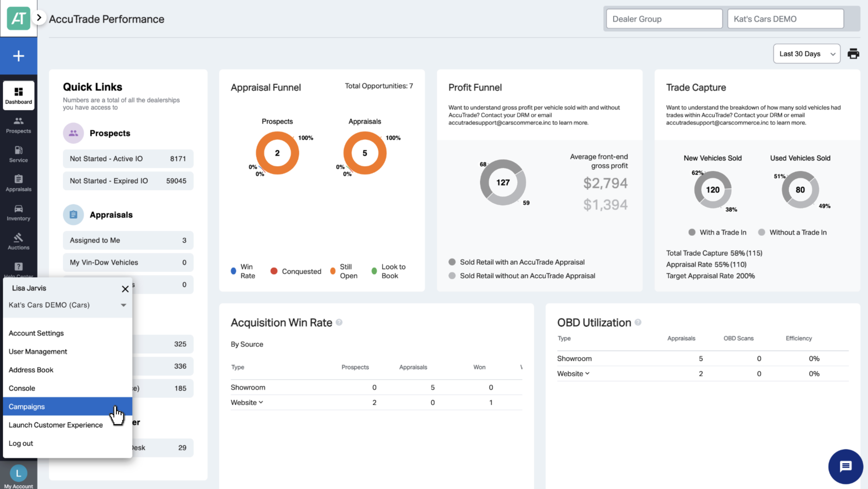
Task: Open Auctions in the sidebar
Action: [19, 242]
